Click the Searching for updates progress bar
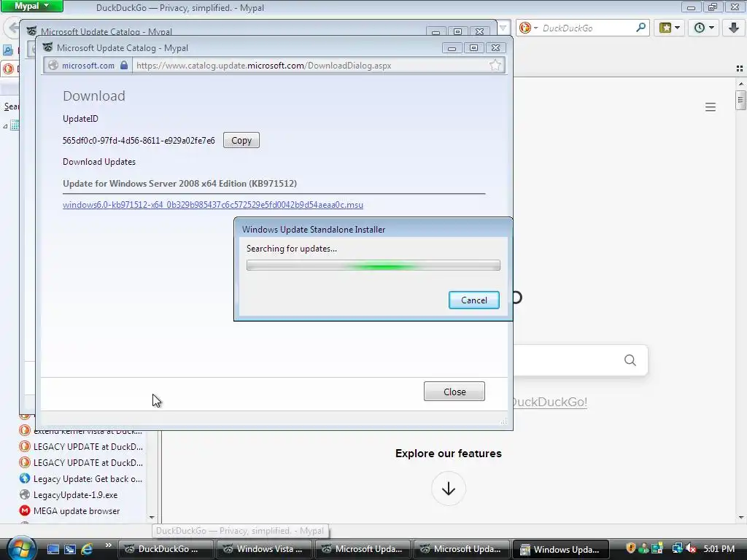 (373, 265)
